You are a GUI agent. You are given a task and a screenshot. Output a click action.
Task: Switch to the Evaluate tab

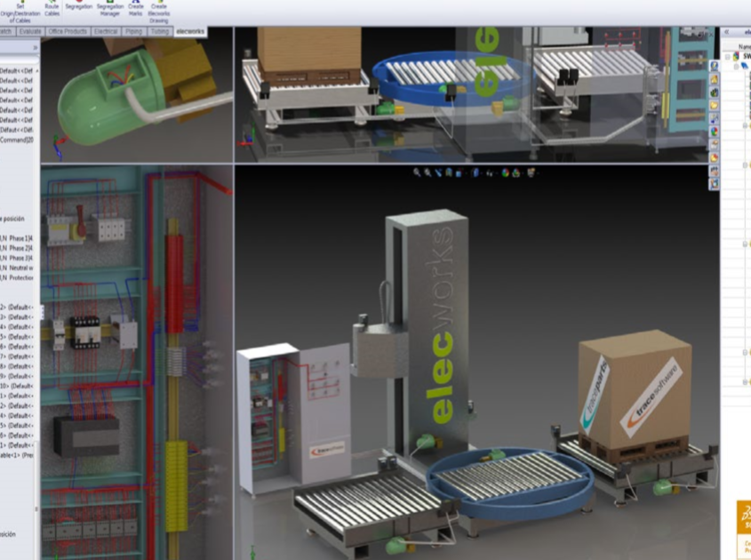pos(30,32)
